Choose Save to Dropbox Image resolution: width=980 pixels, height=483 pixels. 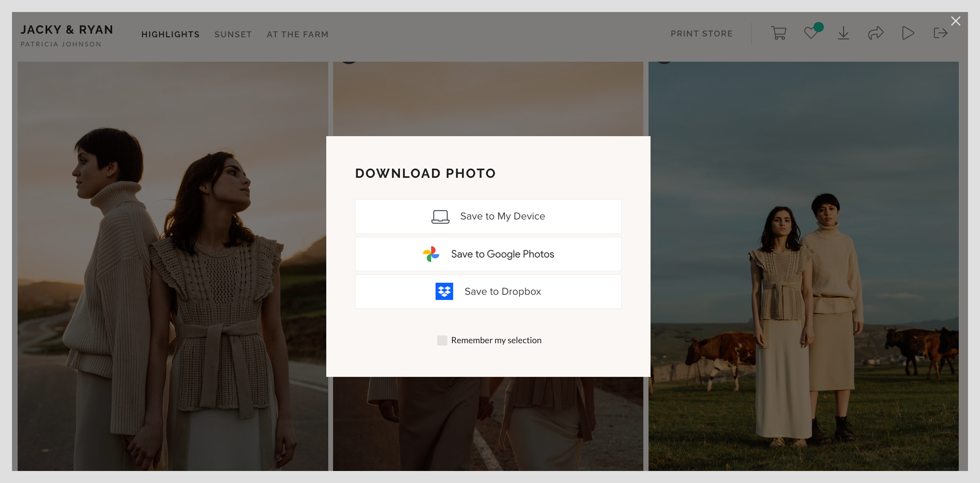tap(488, 291)
